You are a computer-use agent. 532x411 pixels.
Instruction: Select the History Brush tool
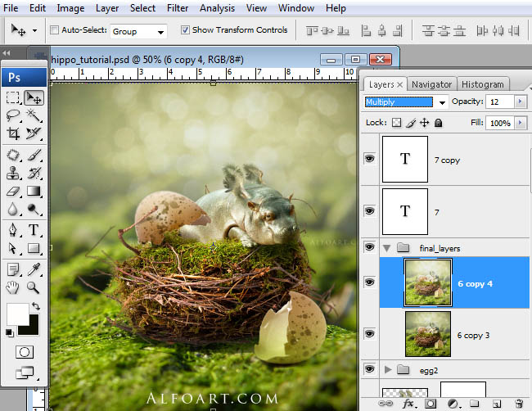(x=34, y=173)
